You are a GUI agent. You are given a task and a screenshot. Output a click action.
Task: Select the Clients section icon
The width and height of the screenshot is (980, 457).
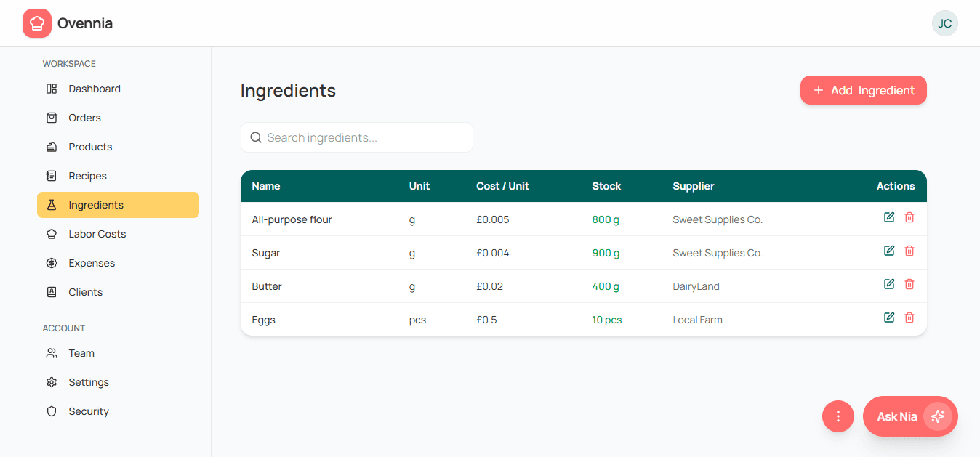[51, 291]
